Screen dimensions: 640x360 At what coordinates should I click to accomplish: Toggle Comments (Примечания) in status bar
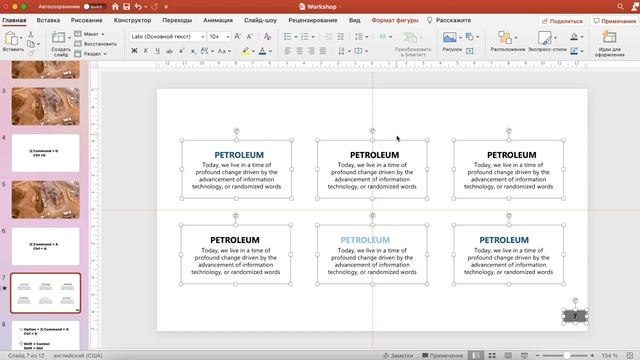pyautogui.click(x=442, y=356)
